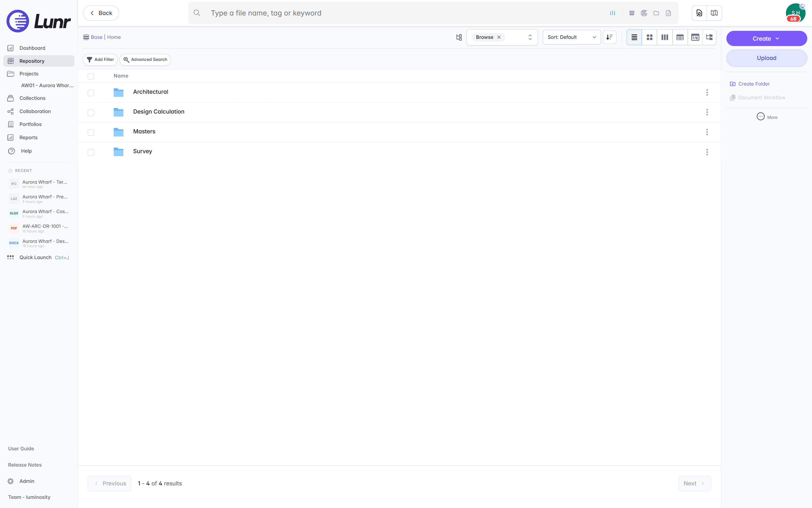
Task: Switch to grid tiles view
Action: tap(650, 37)
